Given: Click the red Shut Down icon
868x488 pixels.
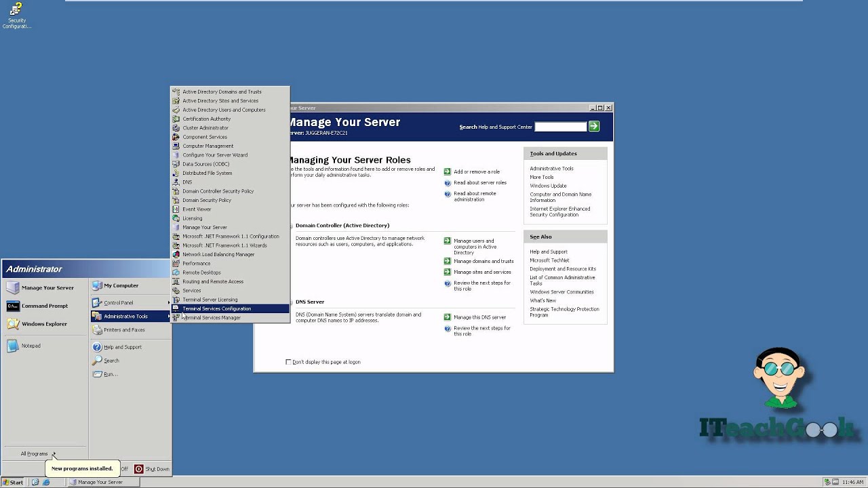Looking at the screenshot, I should click(139, 469).
